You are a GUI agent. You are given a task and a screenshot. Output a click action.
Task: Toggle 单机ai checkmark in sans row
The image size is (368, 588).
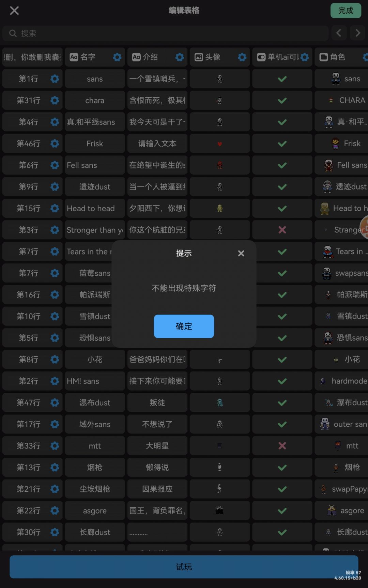coord(282,79)
